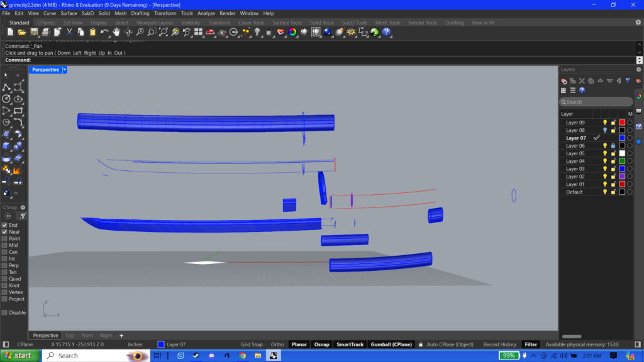Open the Transform menu
Screen dimensions: 644x362
tap(165, 13)
